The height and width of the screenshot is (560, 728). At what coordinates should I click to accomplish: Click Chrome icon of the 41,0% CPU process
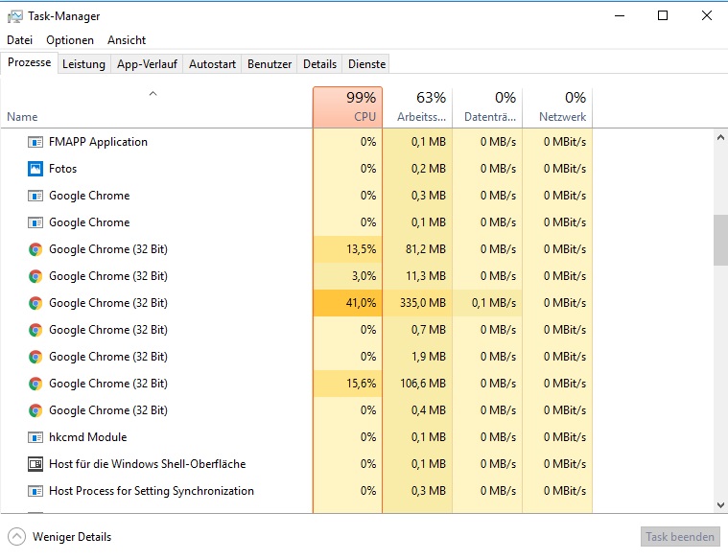35,303
